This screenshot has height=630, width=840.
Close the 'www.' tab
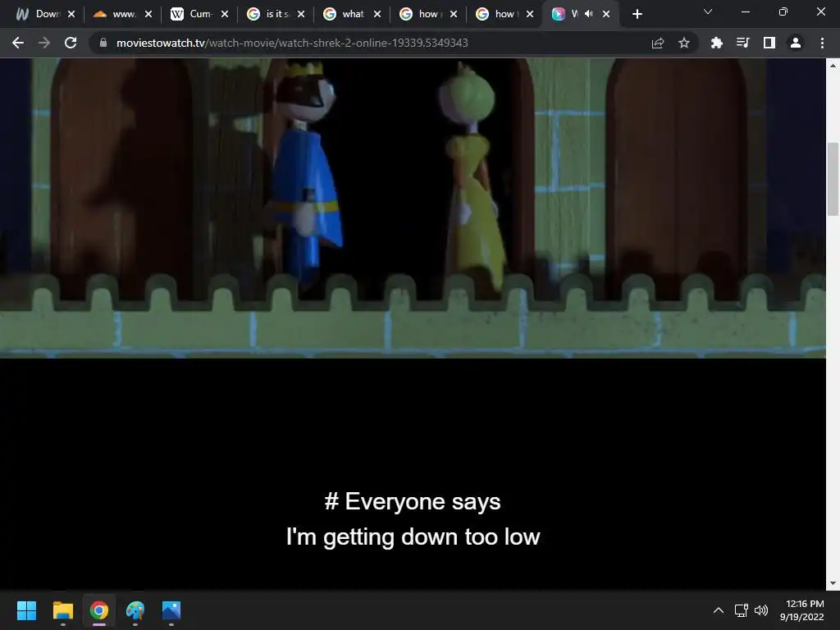148,15
